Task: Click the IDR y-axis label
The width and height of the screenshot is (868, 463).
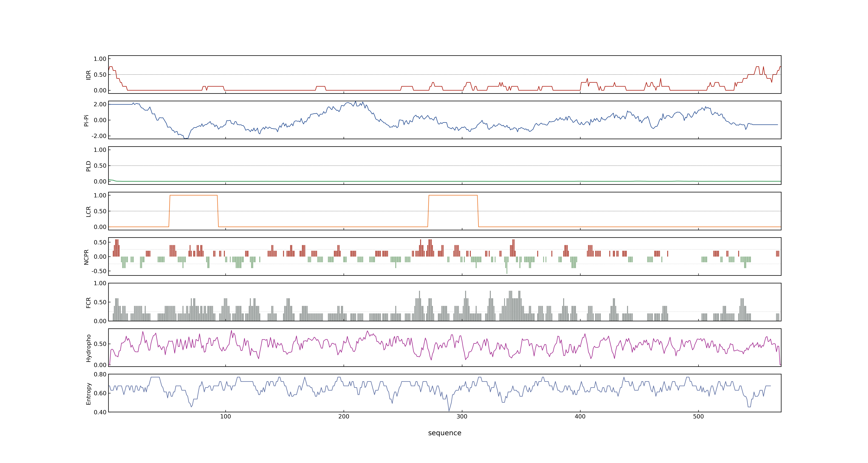Action: 88,75
